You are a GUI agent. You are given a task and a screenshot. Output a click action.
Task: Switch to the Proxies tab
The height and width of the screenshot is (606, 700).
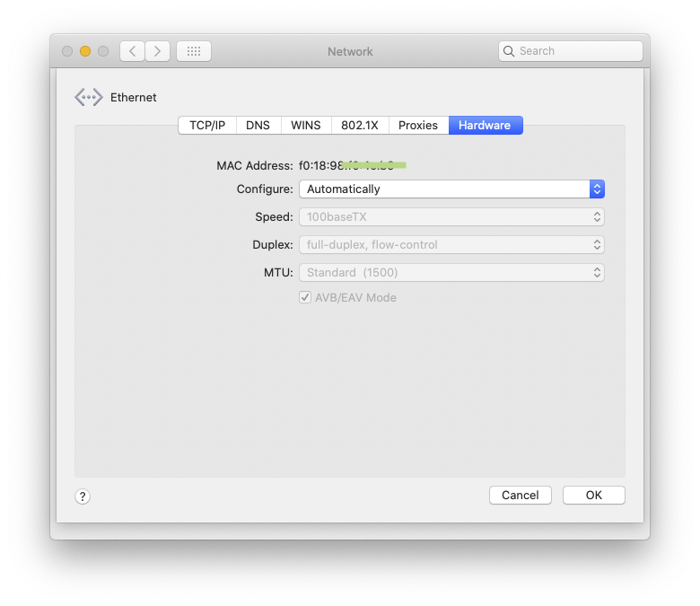coord(418,126)
